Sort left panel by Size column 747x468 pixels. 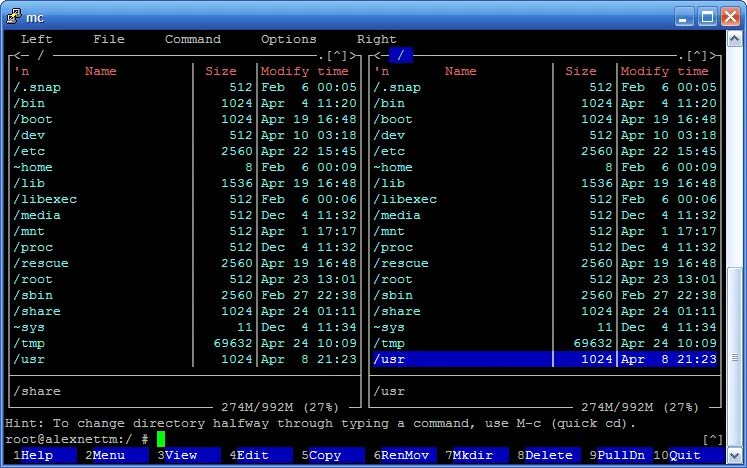coord(221,71)
